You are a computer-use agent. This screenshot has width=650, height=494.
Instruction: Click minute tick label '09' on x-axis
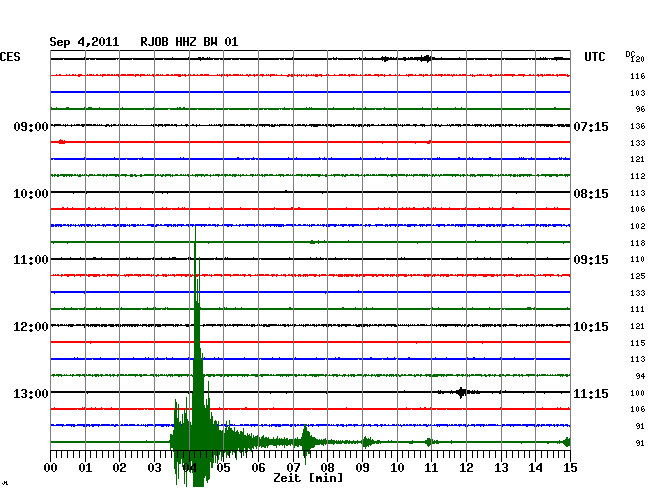click(x=362, y=468)
